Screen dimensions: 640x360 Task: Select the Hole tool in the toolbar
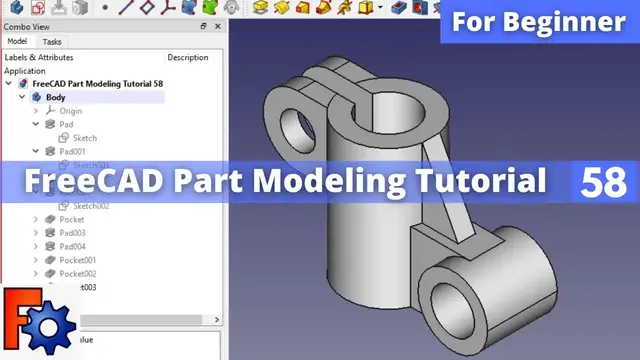[420, 7]
